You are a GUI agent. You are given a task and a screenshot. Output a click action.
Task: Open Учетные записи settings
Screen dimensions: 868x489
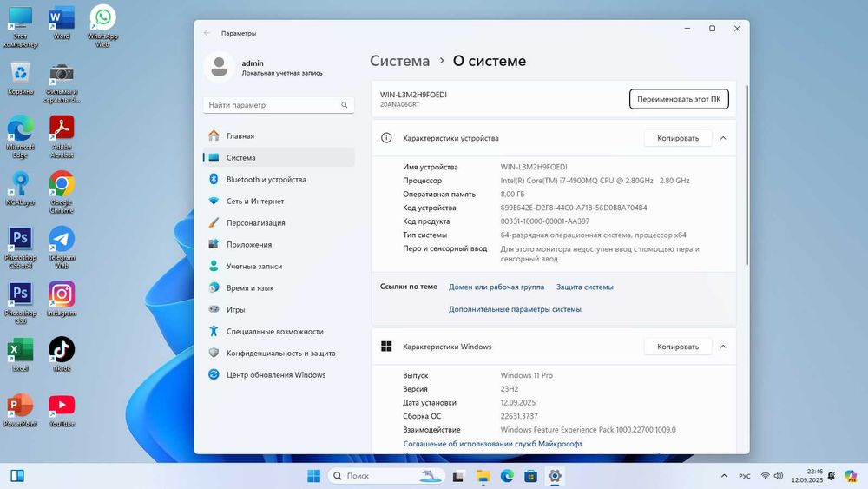(279, 266)
